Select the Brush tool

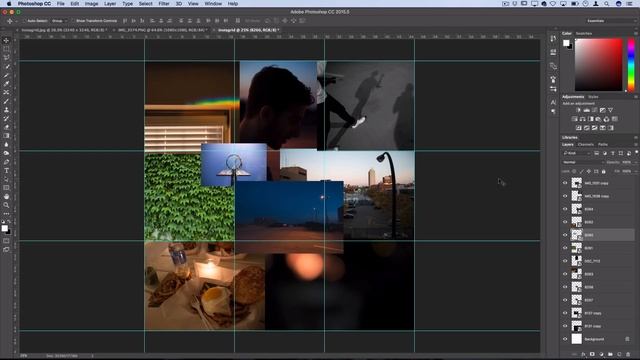(6, 101)
